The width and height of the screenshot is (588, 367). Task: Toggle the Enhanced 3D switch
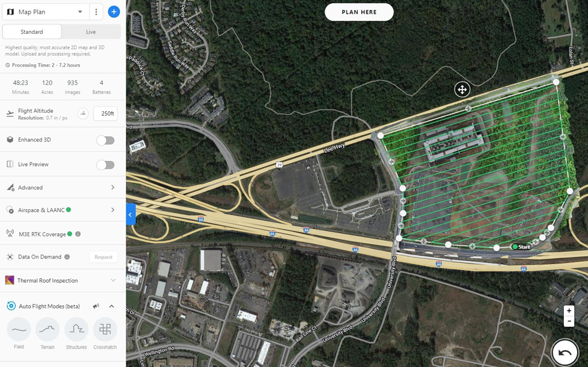106,140
